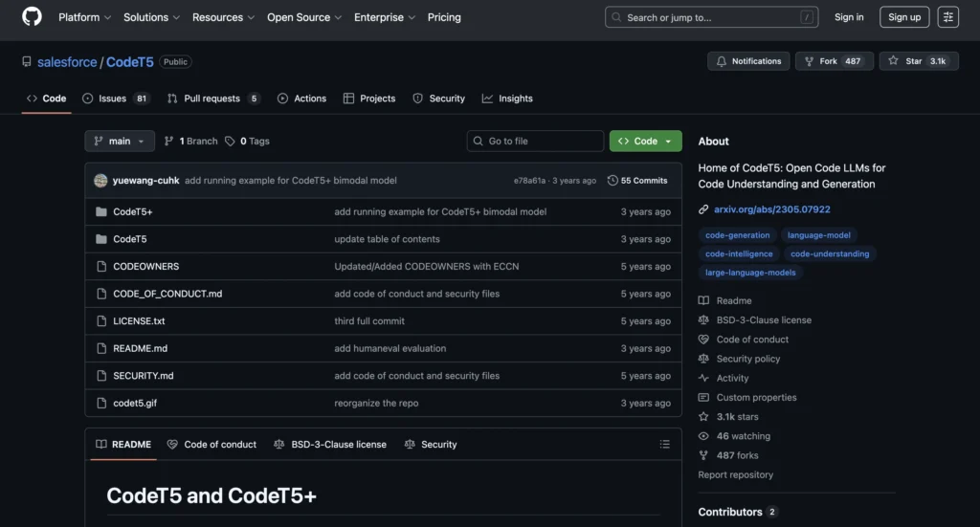This screenshot has height=527, width=980.
Task: Open the SECURITY.md file
Action: click(144, 376)
